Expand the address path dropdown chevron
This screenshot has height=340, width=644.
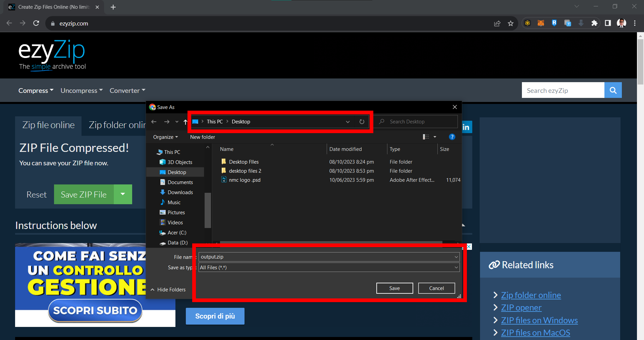[348, 122]
